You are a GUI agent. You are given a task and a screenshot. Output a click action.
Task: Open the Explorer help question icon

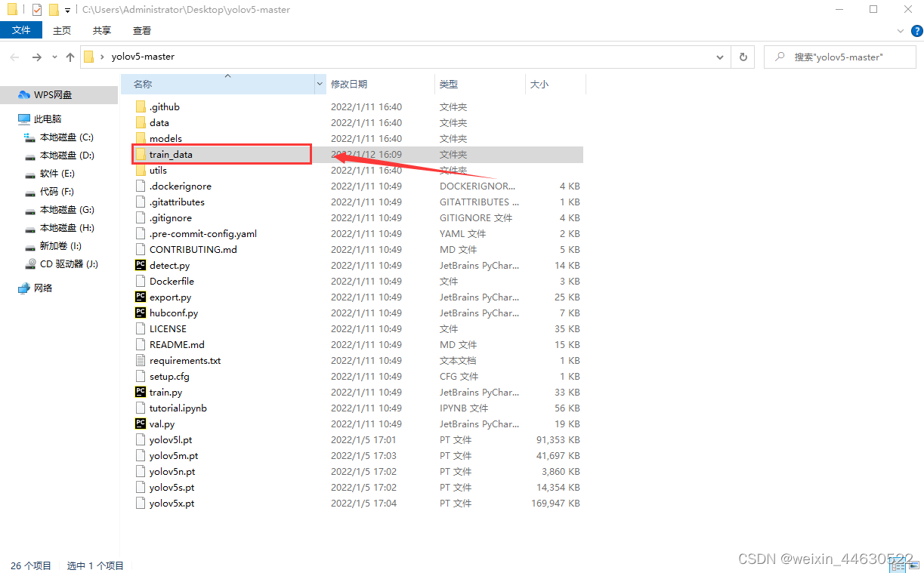coord(916,30)
